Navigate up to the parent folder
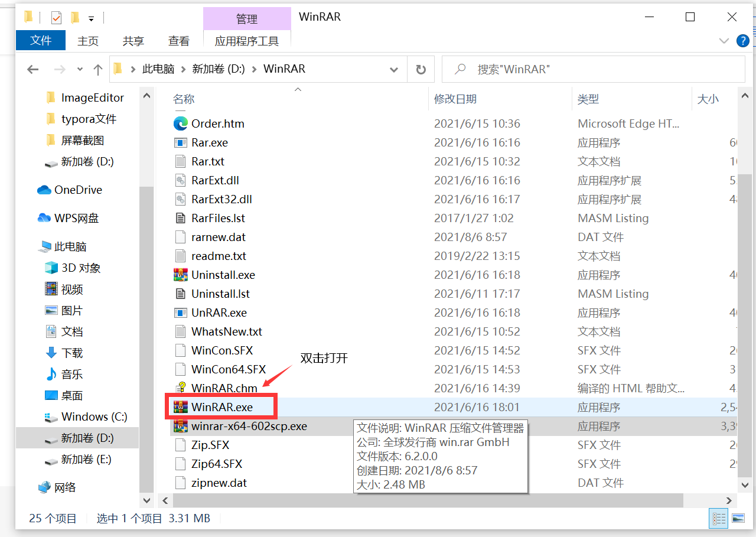756x537 pixels. [x=97, y=69]
